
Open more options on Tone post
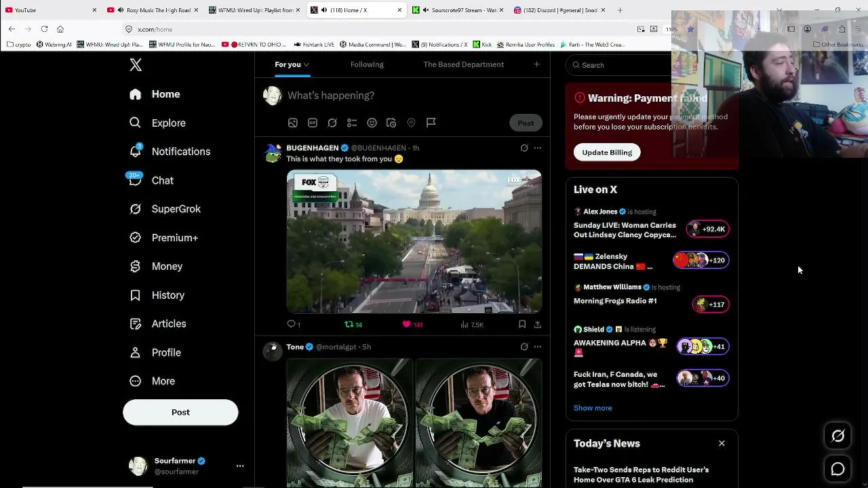[x=538, y=347]
